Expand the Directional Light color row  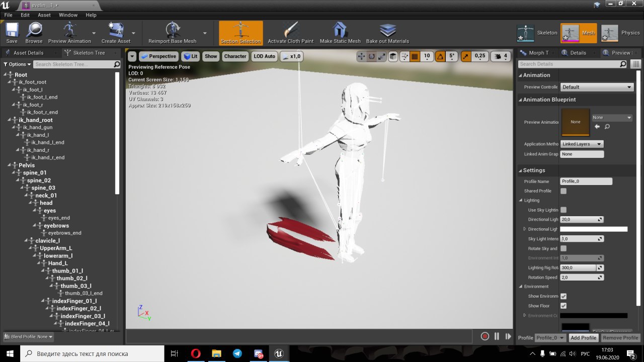tap(525, 229)
